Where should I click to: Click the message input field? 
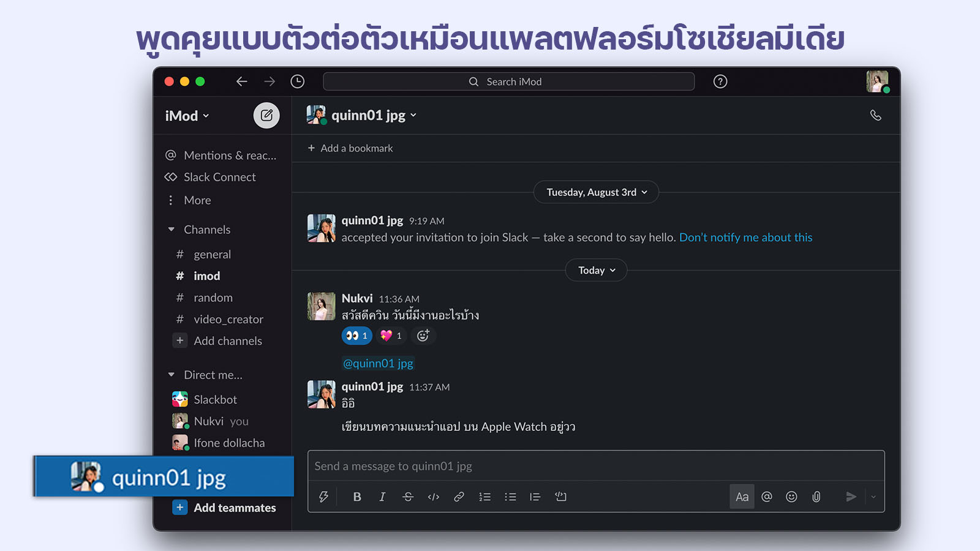click(595, 466)
